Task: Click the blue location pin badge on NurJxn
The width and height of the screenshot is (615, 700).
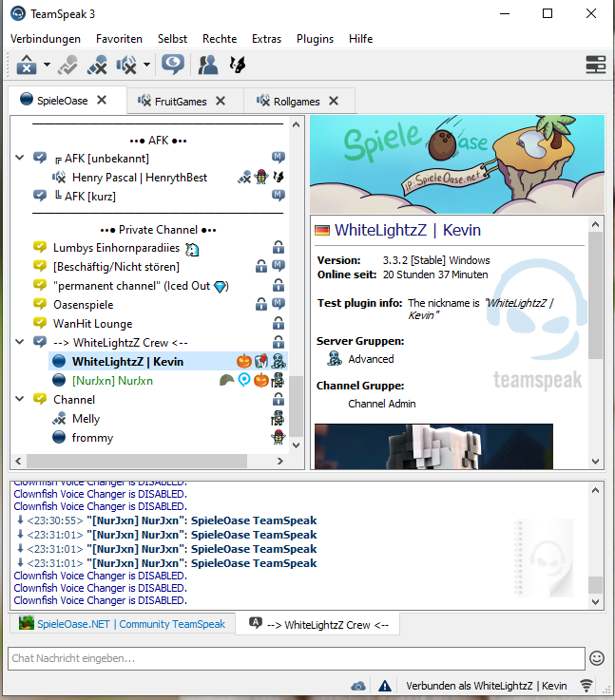Action: tap(244, 380)
